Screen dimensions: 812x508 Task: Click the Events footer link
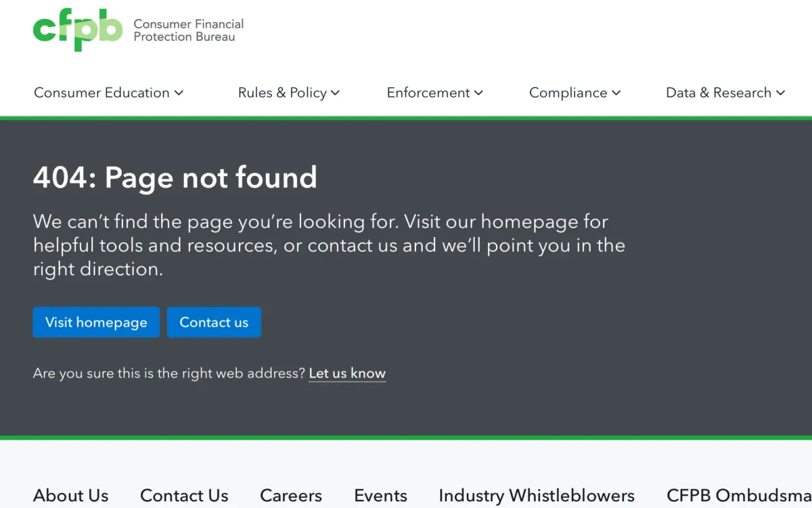point(380,495)
